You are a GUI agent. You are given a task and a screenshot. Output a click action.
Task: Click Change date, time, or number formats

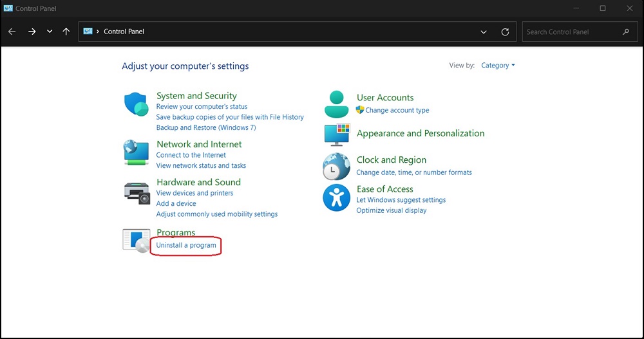[414, 172]
